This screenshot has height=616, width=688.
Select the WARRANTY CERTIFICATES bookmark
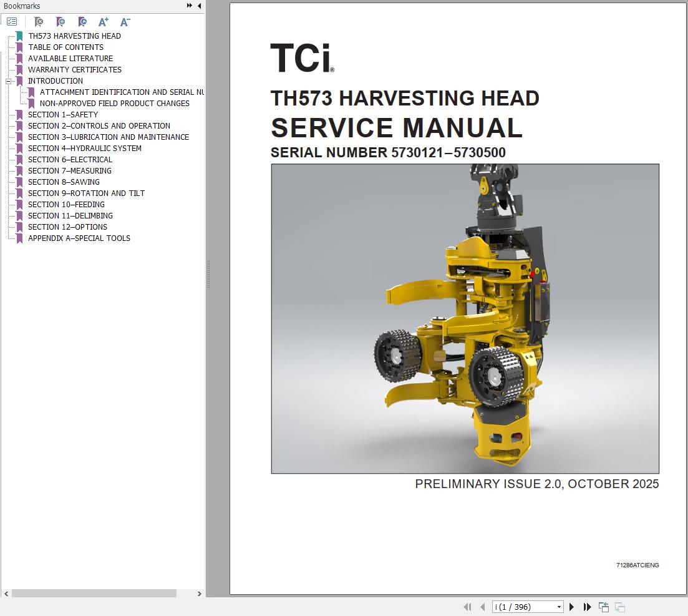(x=74, y=69)
